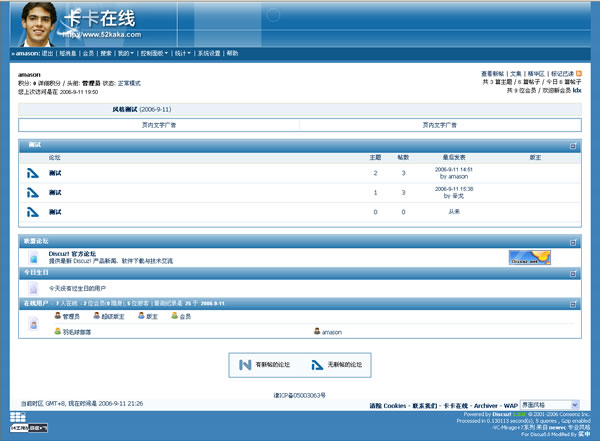The width and height of the screenshot is (600, 441).
Task: Click the 正常模式 status link
Action: pos(129,83)
